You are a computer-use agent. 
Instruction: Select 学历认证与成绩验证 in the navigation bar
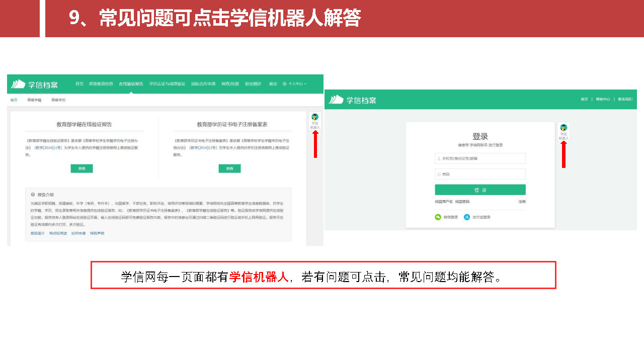pyautogui.click(x=167, y=84)
